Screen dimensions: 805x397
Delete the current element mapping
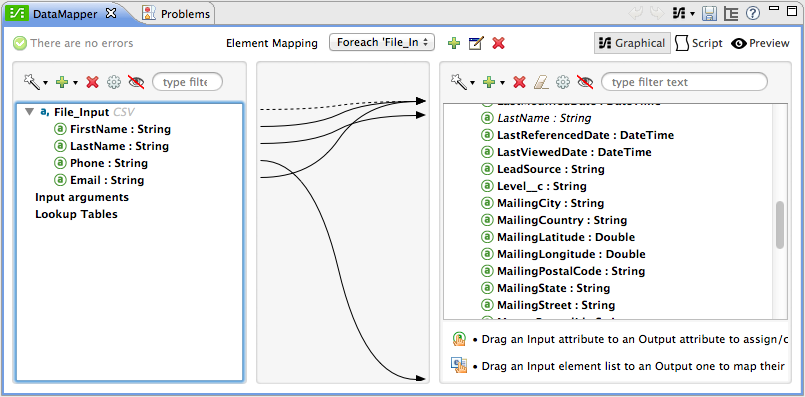point(499,43)
